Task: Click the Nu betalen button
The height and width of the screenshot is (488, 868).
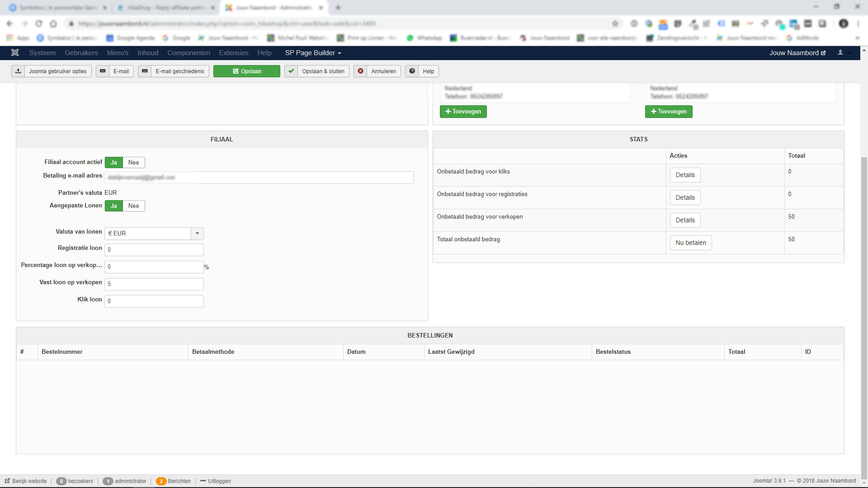Action: point(690,243)
